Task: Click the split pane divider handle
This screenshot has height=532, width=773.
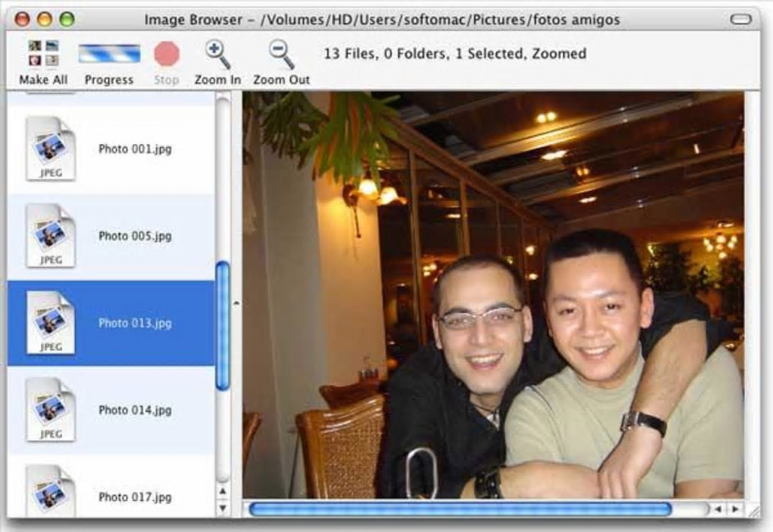Action: [236, 303]
